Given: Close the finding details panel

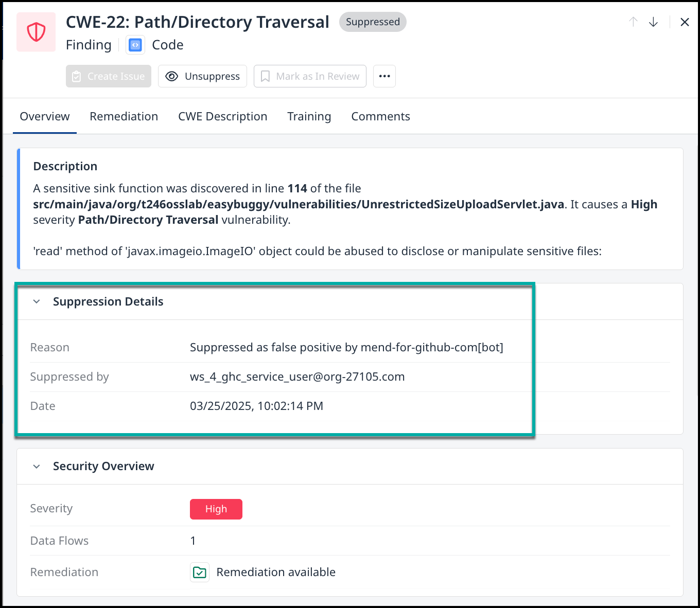Looking at the screenshot, I should tap(685, 22).
